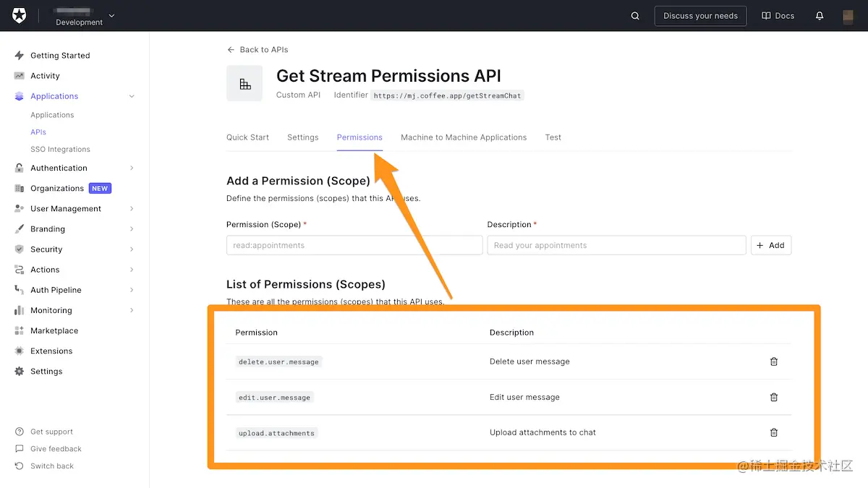Delete the delete.user.message permission

tap(774, 361)
